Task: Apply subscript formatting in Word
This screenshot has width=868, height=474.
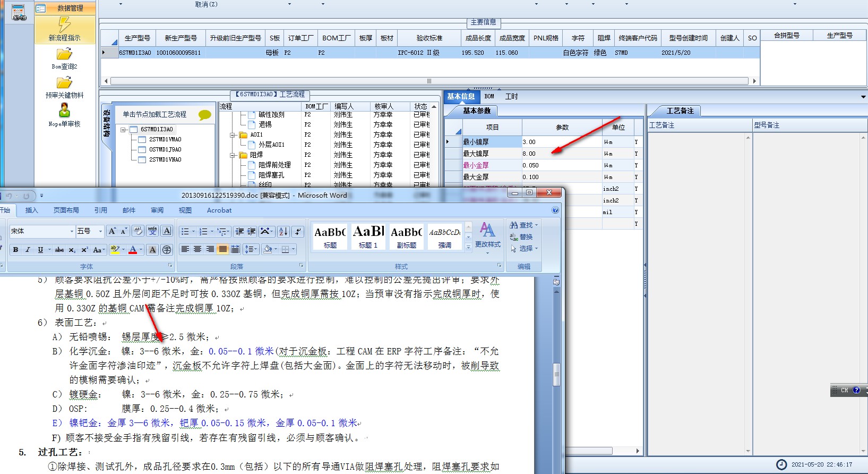Action: 72,250
